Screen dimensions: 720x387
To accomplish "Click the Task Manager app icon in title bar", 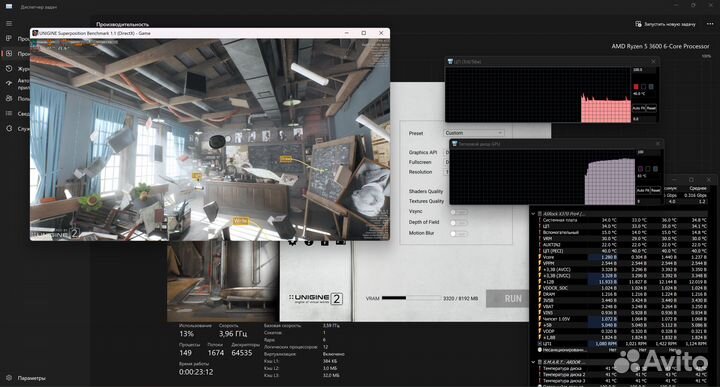I will tap(9, 6).
